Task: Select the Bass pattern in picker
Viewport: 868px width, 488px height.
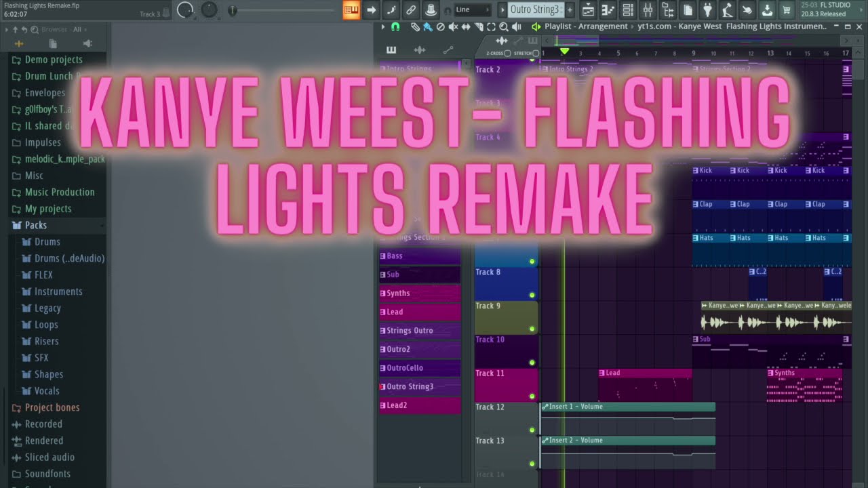Action: click(x=420, y=256)
